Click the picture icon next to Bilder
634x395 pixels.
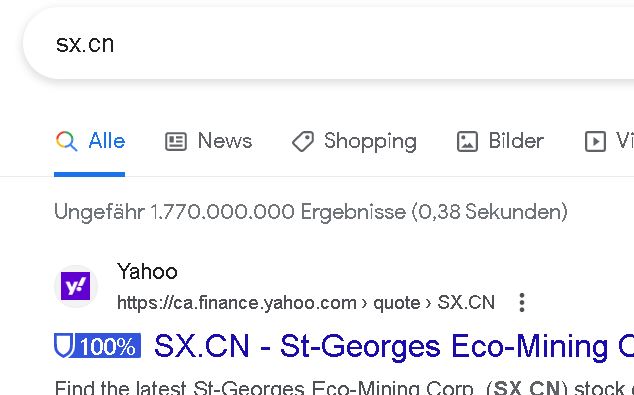click(x=467, y=142)
